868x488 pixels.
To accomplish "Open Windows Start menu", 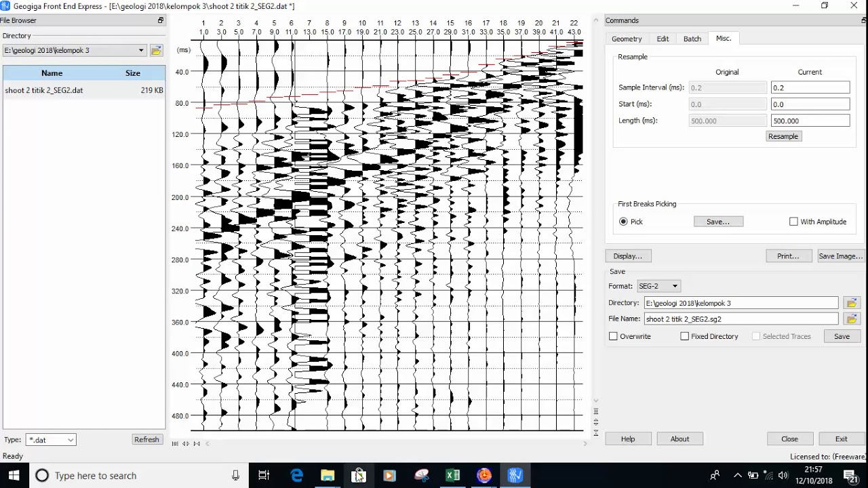I will (x=14, y=475).
